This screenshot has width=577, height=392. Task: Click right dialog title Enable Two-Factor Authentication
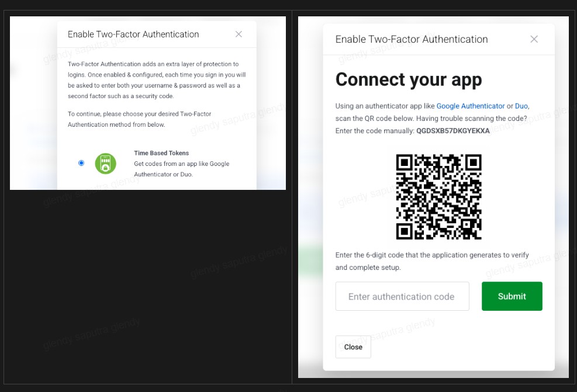click(x=412, y=39)
